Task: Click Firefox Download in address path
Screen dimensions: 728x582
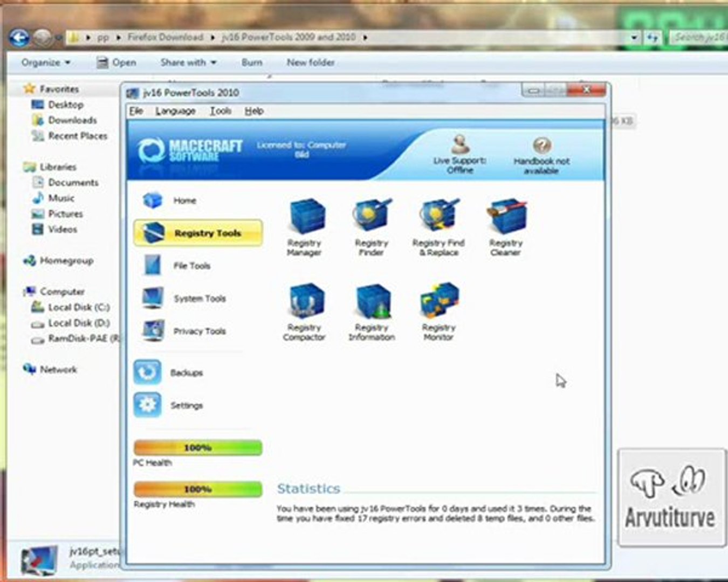Action: click(x=165, y=37)
